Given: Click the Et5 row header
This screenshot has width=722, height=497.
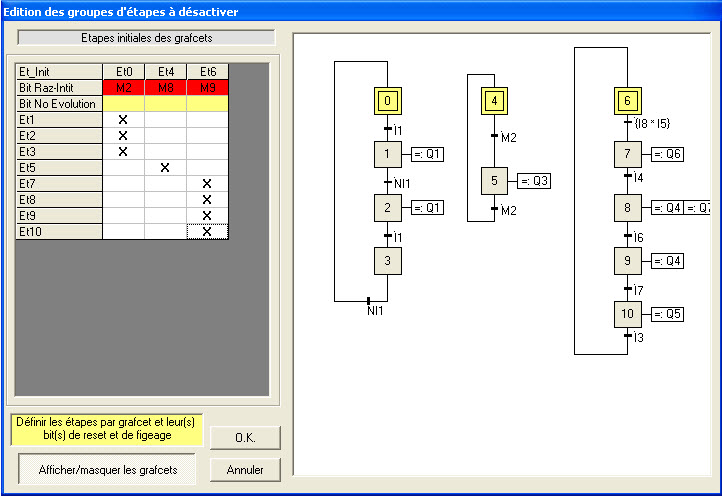Looking at the screenshot, I should click(59, 168).
